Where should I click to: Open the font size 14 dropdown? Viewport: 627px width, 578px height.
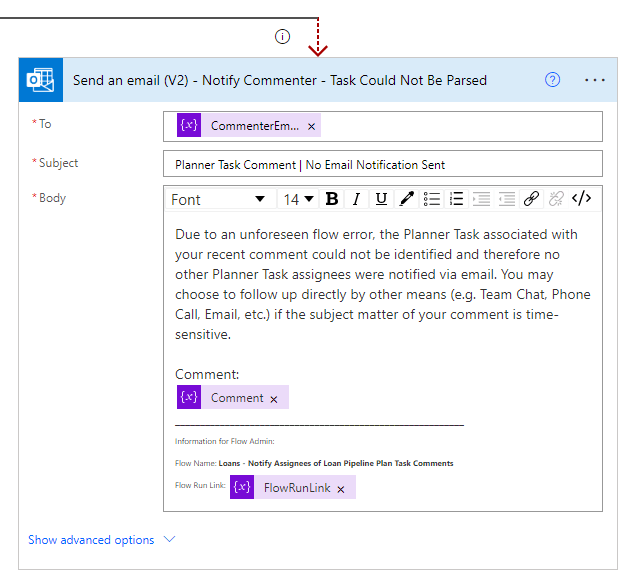(x=298, y=199)
